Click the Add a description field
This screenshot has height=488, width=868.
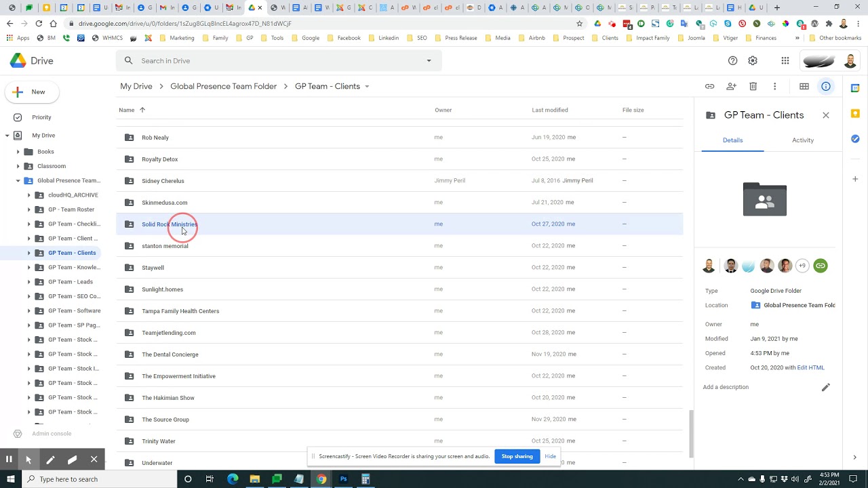[726, 387]
